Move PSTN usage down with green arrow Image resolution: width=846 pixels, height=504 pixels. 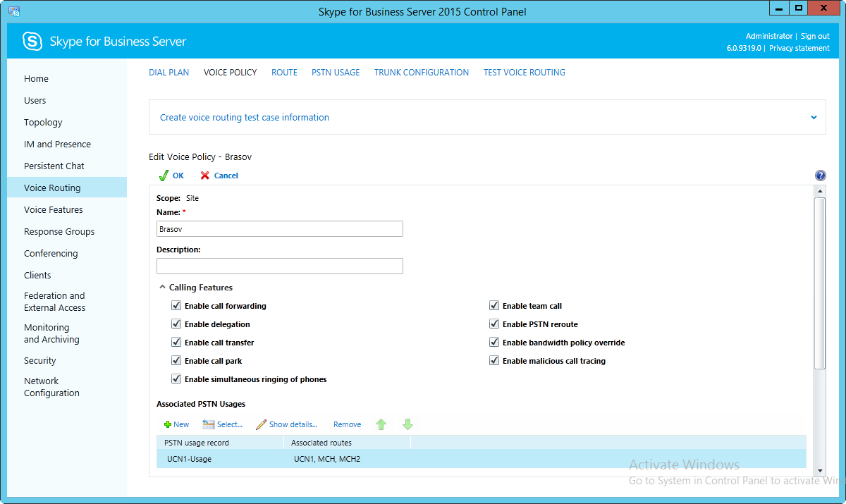click(407, 424)
